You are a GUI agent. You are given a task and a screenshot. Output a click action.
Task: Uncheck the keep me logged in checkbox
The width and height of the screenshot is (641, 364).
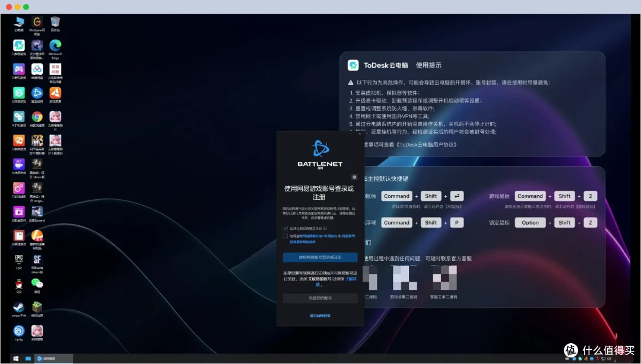pyautogui.click(x=285, y=228)
